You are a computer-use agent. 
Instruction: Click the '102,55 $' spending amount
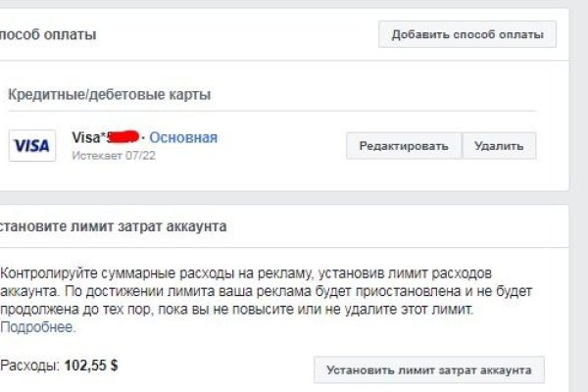(91, 366)
